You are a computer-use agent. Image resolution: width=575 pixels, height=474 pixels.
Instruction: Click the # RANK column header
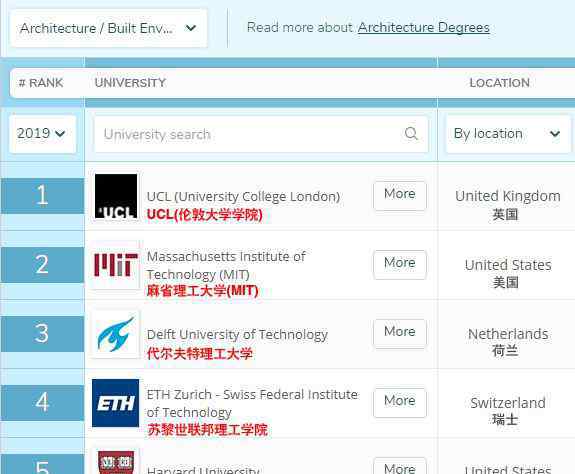[41, 83]
